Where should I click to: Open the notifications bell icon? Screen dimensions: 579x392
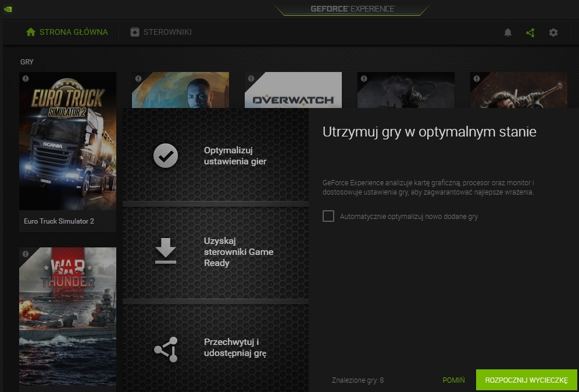[507, 33]
